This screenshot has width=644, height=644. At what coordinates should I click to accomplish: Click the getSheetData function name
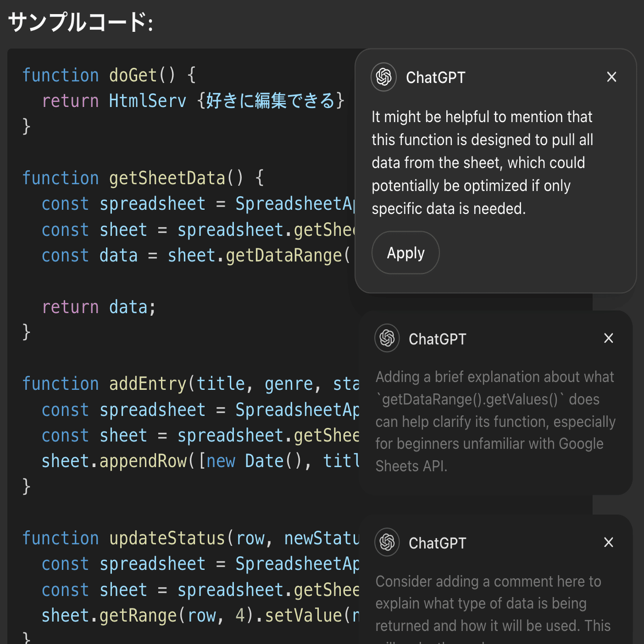[167, 178]
